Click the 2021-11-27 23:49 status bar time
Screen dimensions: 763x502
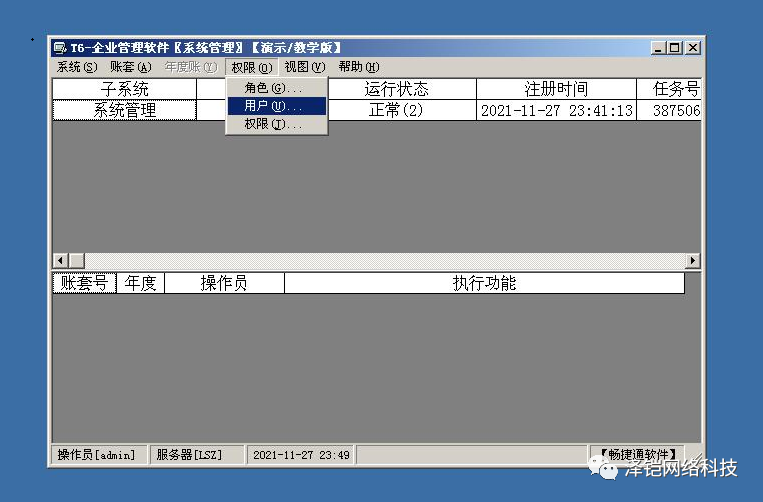[x=301, y=455]
